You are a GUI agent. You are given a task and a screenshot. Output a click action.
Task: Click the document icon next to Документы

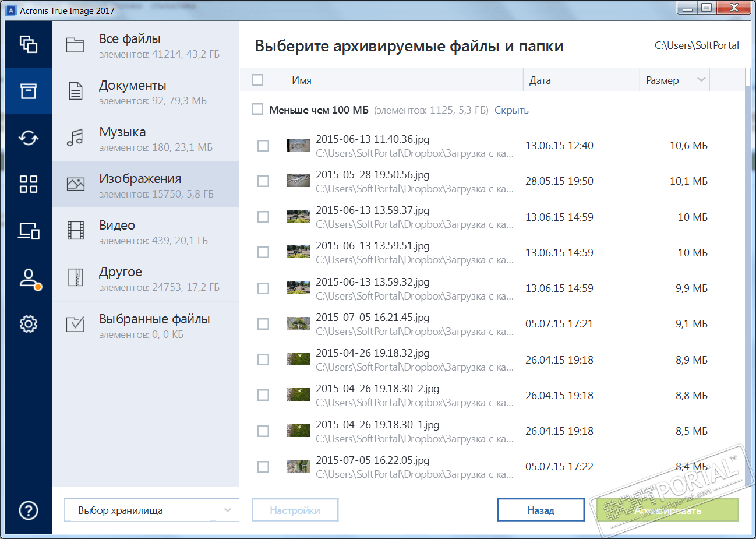[x=76, y=91]
